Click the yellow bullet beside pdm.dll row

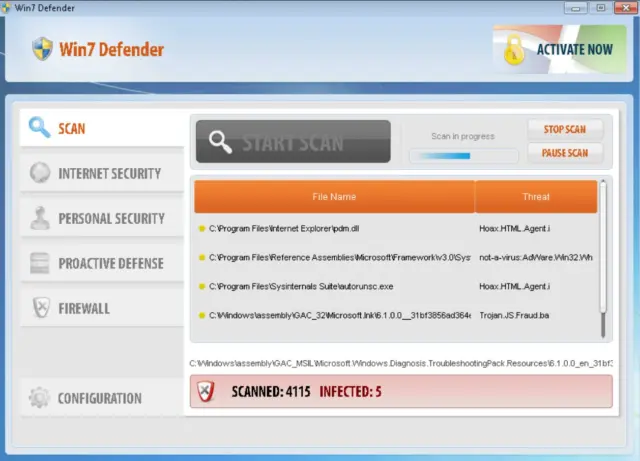(x=201, y=229)
